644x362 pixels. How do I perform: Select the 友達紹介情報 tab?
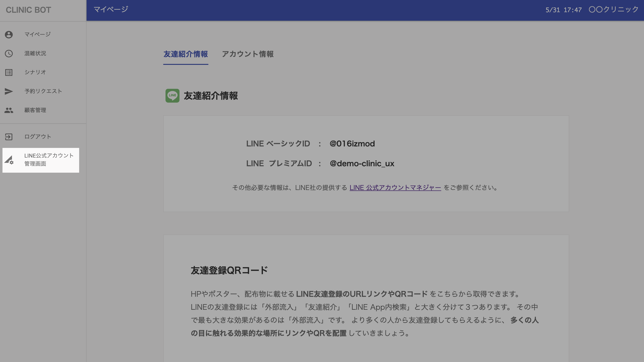(186, 54)
